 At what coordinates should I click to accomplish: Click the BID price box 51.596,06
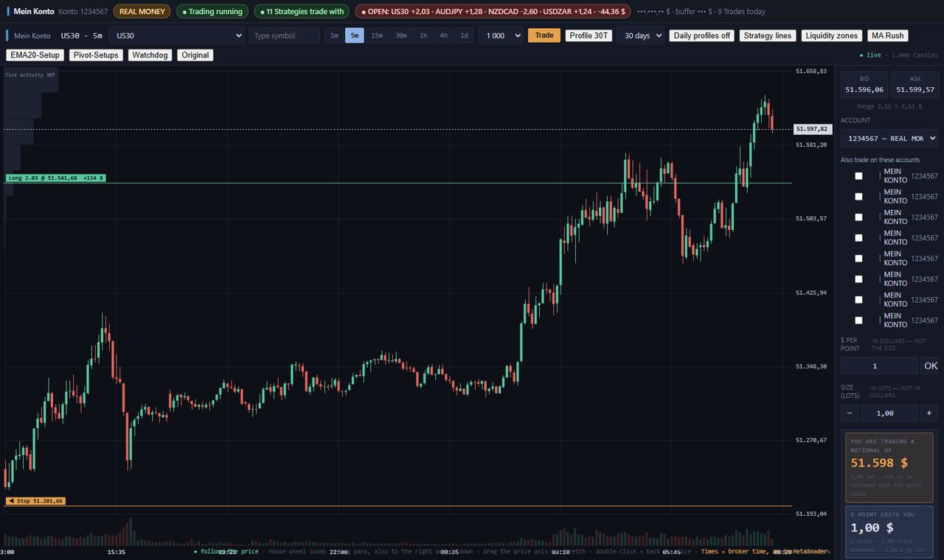(x=864, y=85)
